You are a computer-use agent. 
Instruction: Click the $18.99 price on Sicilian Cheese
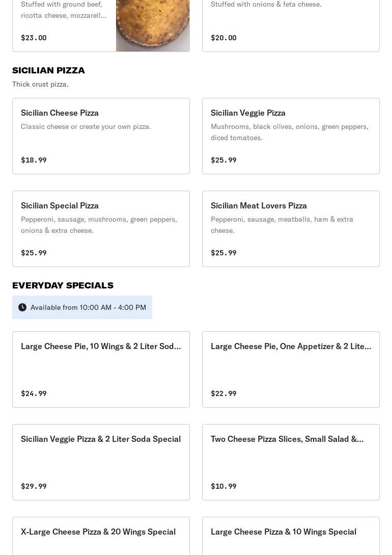34,160
